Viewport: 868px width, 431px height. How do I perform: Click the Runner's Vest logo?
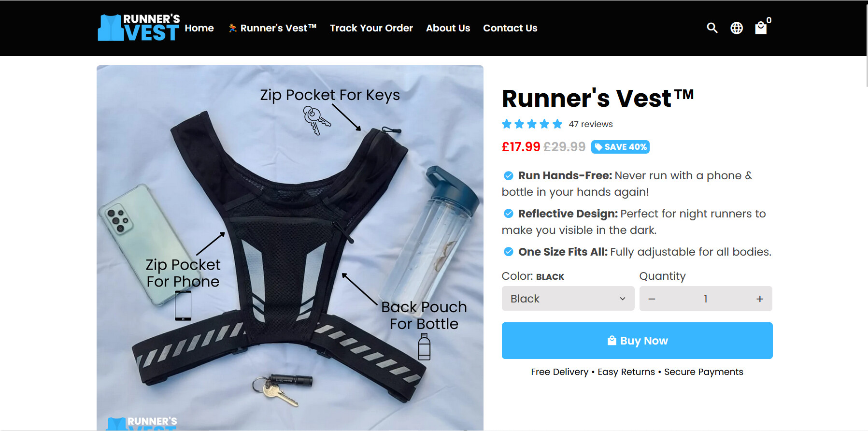coord(139,28)
